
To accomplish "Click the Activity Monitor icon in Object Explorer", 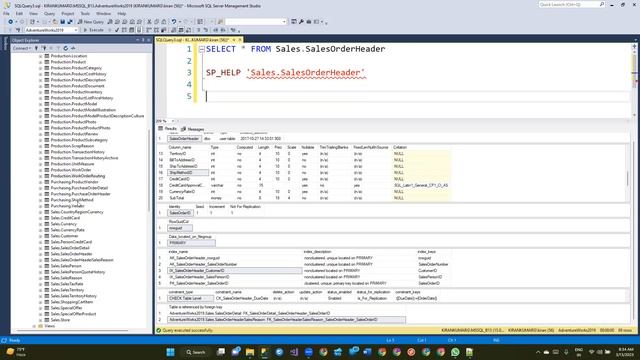I will [x=73, y=48].
